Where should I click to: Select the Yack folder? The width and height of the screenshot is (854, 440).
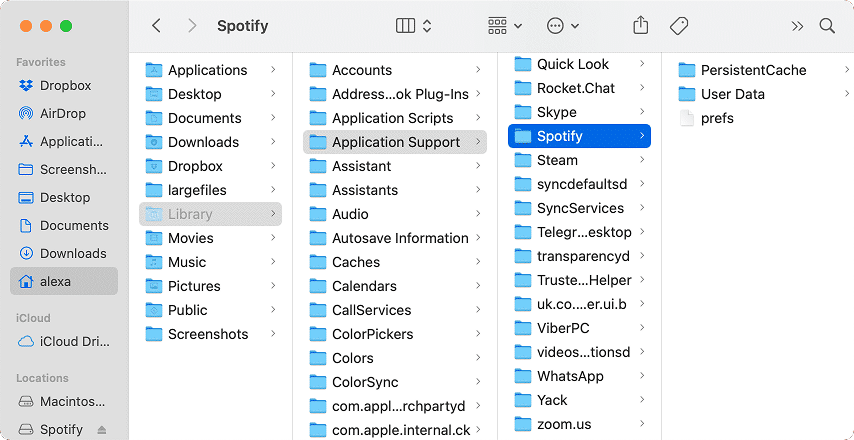pyautogui.click(x=579, y=400)
